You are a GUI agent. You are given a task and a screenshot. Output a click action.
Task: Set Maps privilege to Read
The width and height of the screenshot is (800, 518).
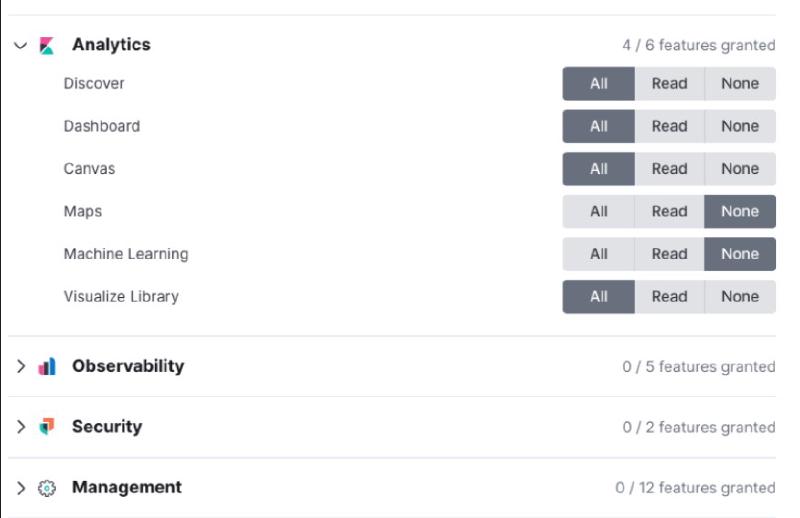tap(669, 212)
